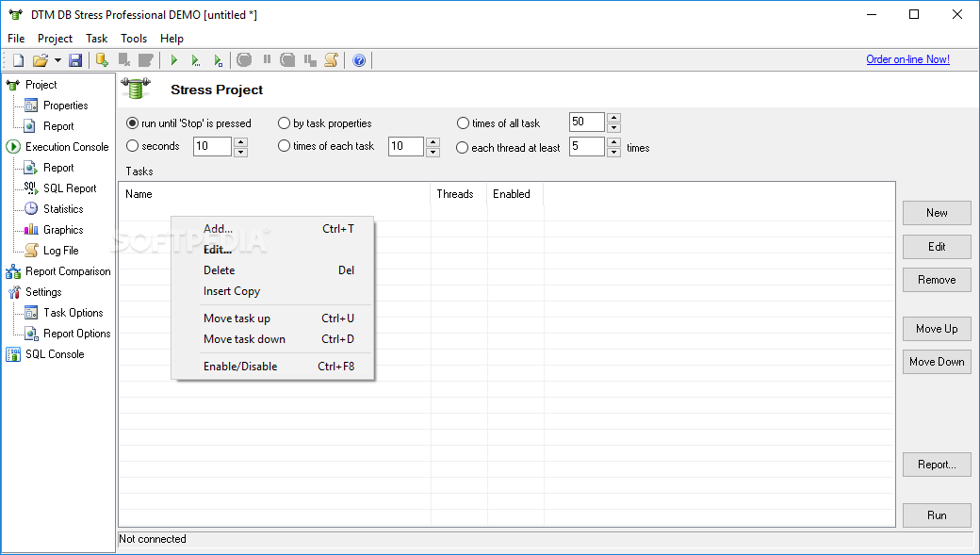Expand the recent files arrow beside Open
980x555 pixels.
[x=57, y=60]
